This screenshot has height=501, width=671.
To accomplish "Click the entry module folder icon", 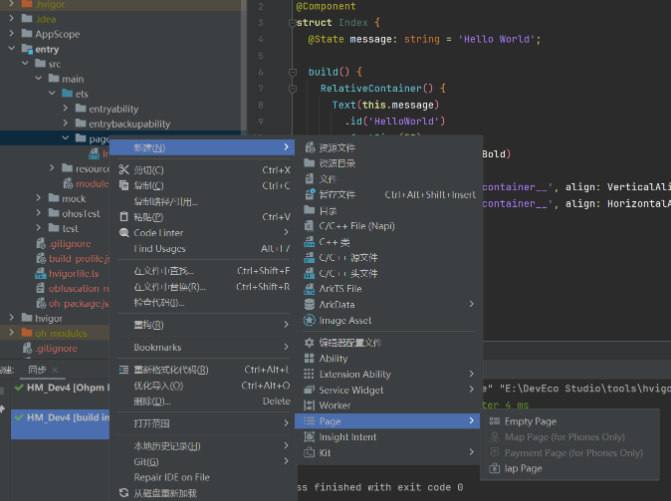I will (27, 49).
